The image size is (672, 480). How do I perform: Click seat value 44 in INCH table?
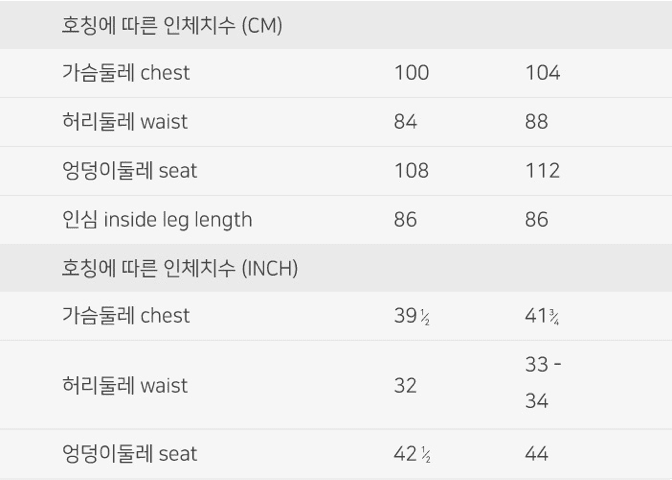coord(537,453)
